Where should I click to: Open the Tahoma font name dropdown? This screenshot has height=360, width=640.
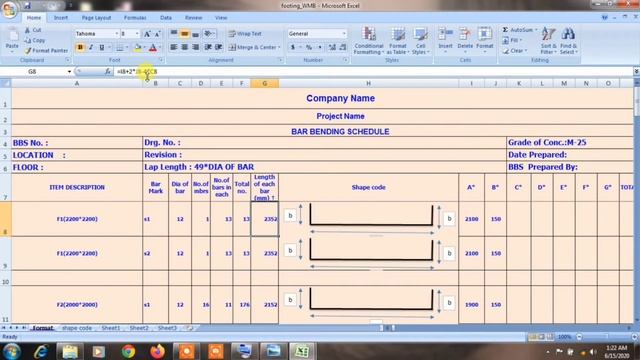[x=116, y=33]
